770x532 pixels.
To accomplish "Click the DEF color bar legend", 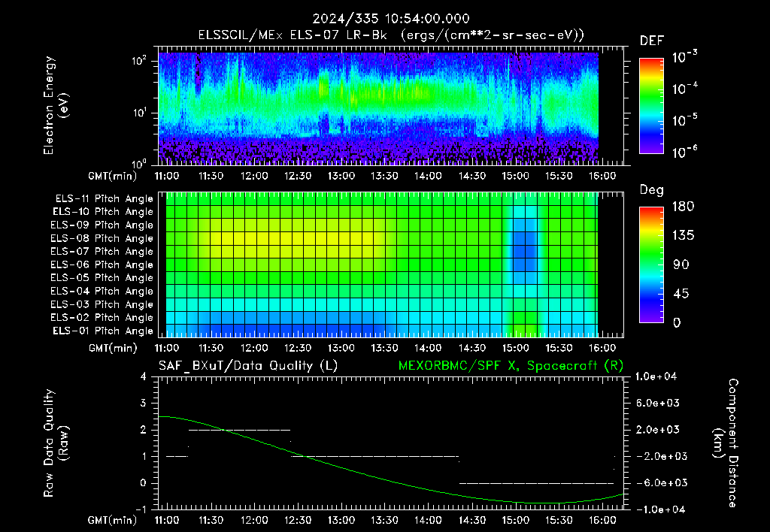I will pos(651,105).
